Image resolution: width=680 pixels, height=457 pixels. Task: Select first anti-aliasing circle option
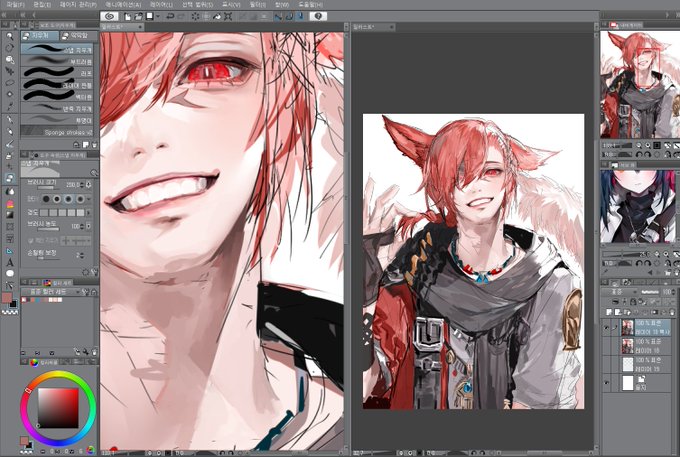[46, 199]
